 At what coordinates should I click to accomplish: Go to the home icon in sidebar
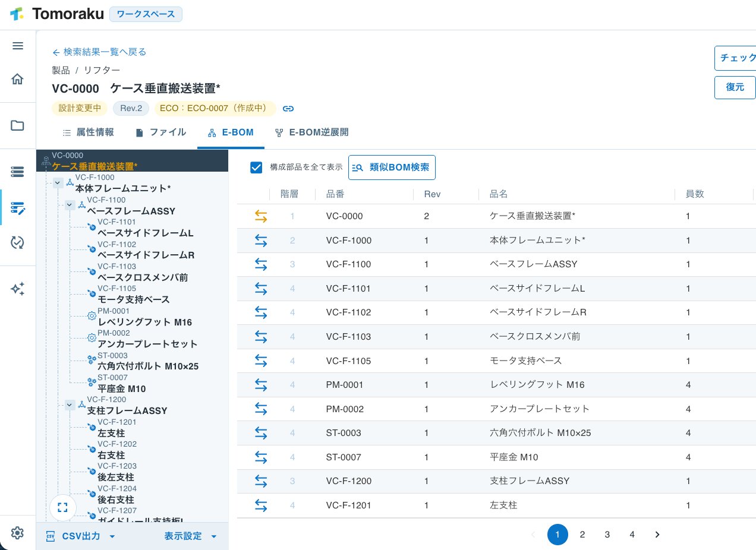[18, 79]
